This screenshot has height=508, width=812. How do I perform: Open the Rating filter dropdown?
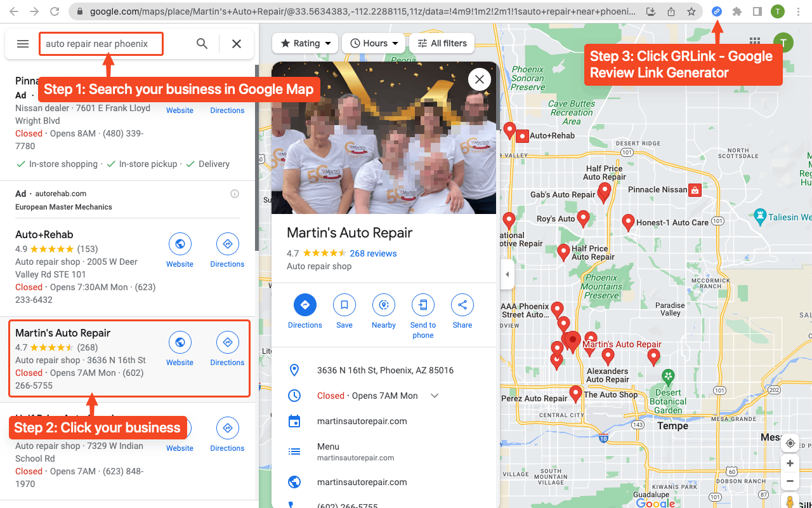[306, 43]
